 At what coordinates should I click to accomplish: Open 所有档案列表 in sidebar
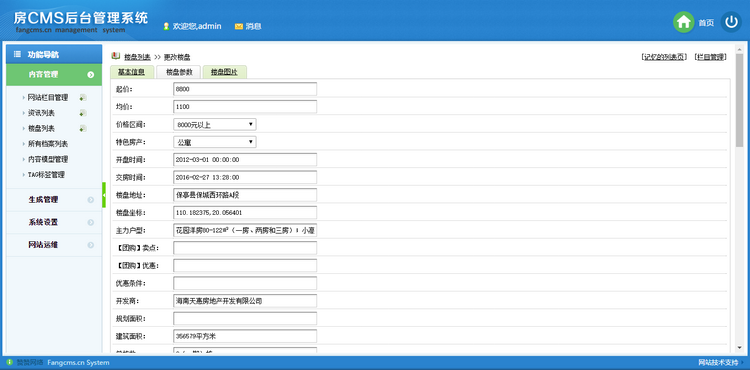point(48,144)
